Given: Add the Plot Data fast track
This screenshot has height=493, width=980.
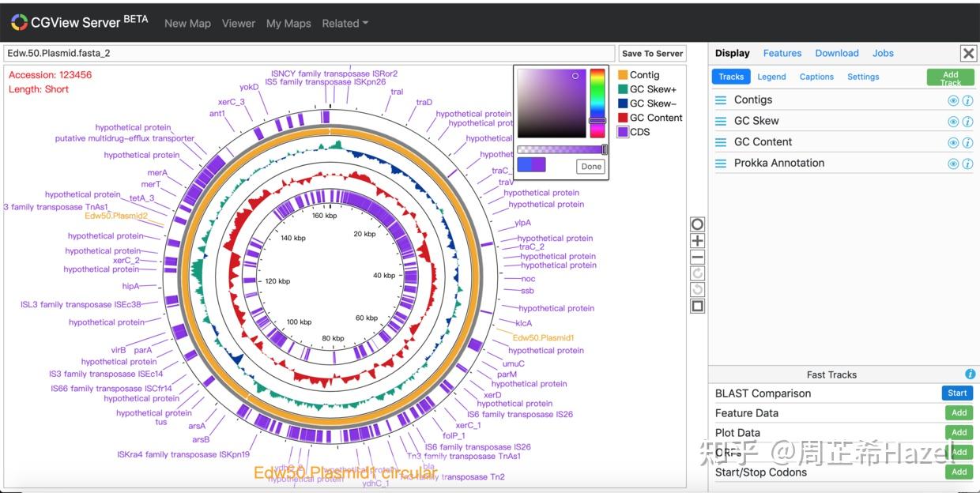Looking at the screenshot, I should pos(959,432).
